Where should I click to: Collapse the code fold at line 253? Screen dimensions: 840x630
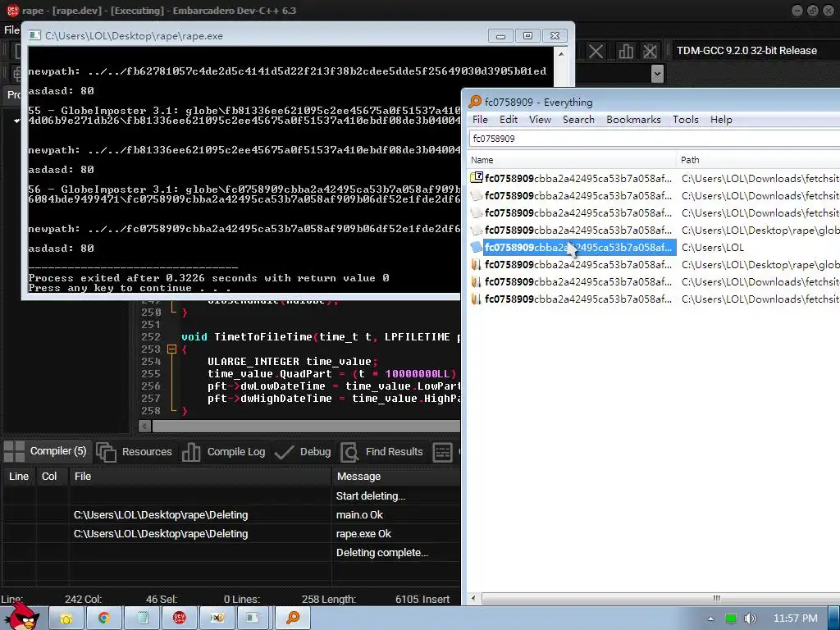click(x=171, y=349)
